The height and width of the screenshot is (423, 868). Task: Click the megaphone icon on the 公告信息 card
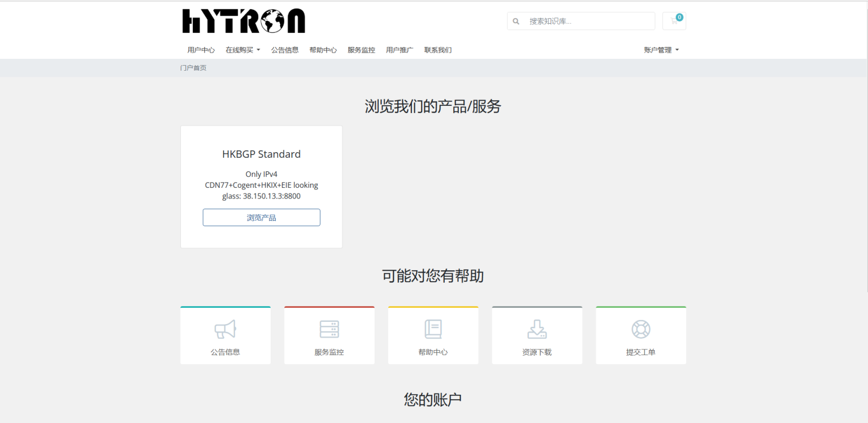click(x=225, y=329)
